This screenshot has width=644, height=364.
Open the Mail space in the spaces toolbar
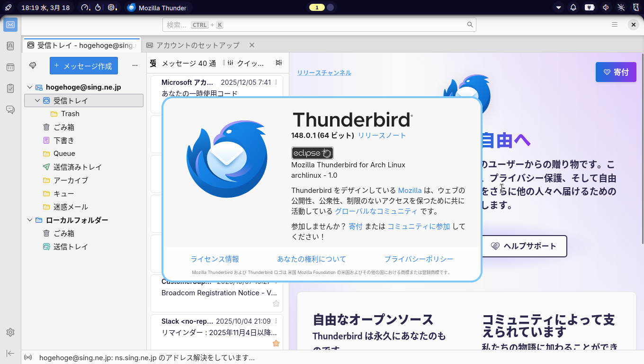(x=10, y=25)
